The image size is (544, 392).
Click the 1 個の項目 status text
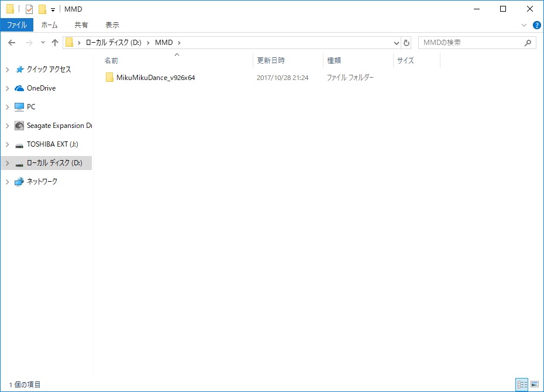[25, 385]
